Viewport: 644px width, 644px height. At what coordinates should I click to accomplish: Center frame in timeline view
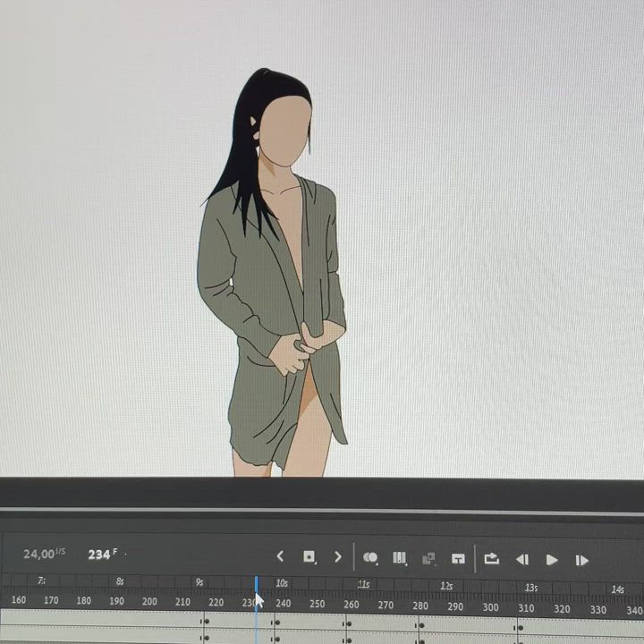pos(458,559)
